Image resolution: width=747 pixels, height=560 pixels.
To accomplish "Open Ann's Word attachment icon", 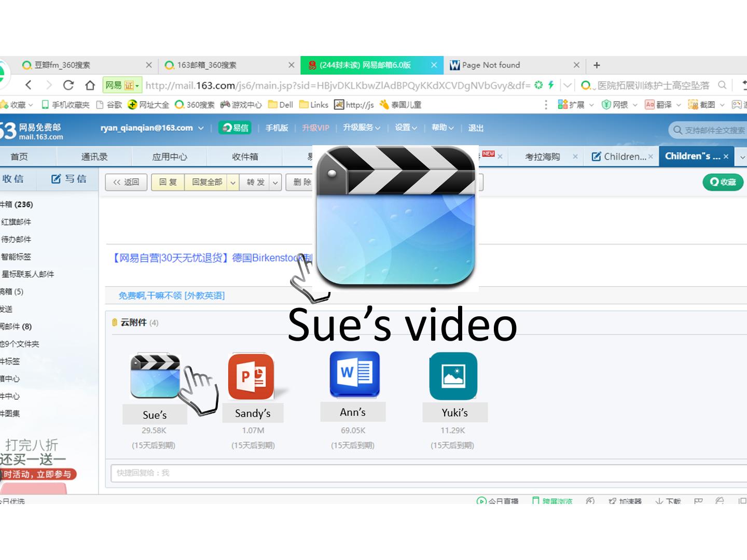I will tap(355, 374).
